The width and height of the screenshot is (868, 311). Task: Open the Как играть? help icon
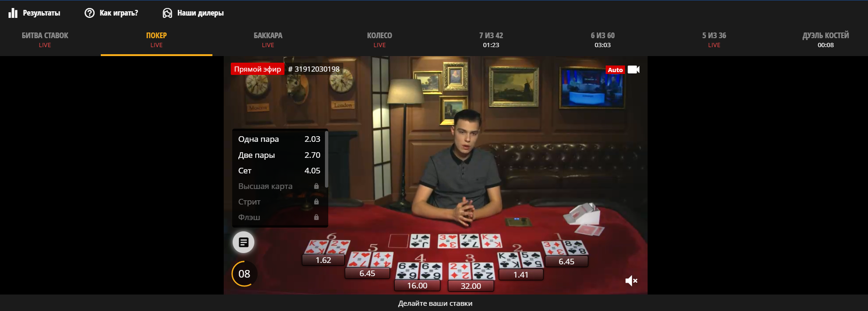[x=89, y=13]
